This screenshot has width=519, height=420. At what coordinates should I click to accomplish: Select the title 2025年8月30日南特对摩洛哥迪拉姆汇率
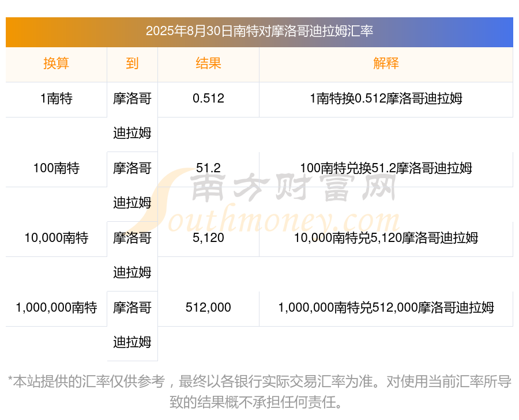[x=259, y=32]
